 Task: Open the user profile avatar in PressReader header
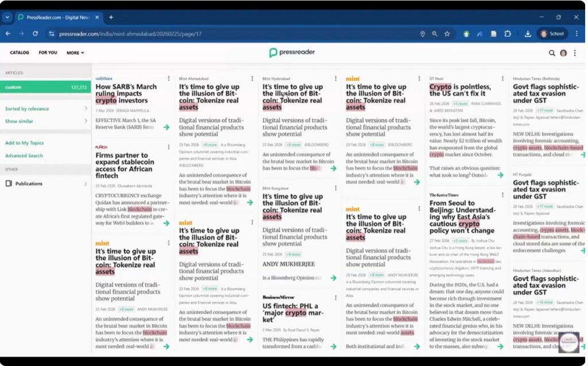click(563, 53)
